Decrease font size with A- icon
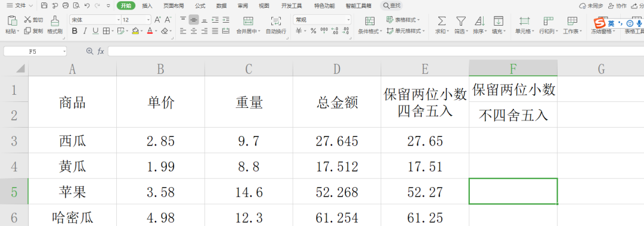644x226 pixels. 168,20
